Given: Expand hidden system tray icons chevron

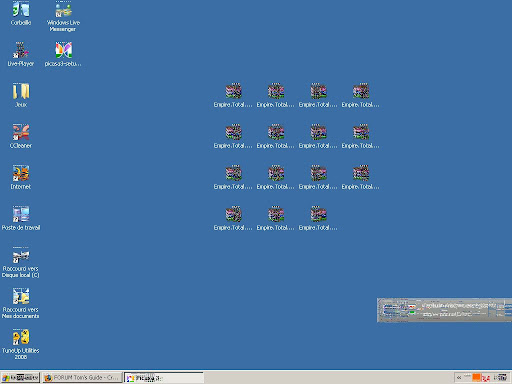Looking at the screenshot, I should (459, 378).
